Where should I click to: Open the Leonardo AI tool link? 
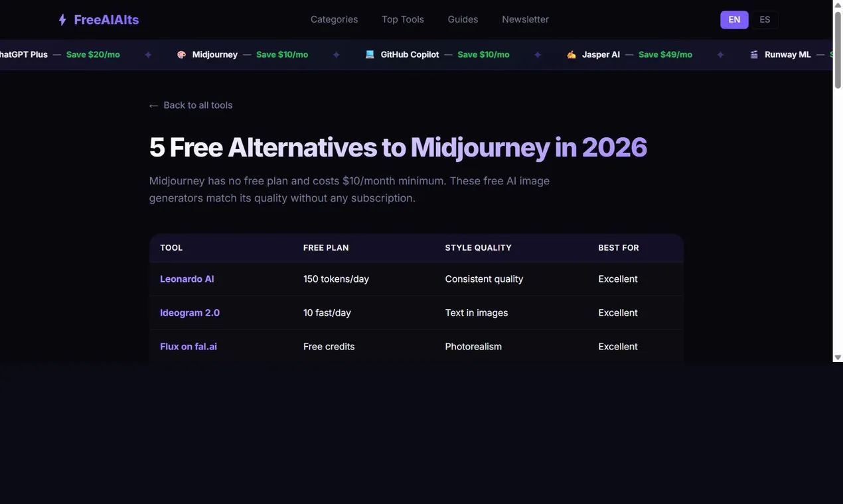click(x=187, y=279)
